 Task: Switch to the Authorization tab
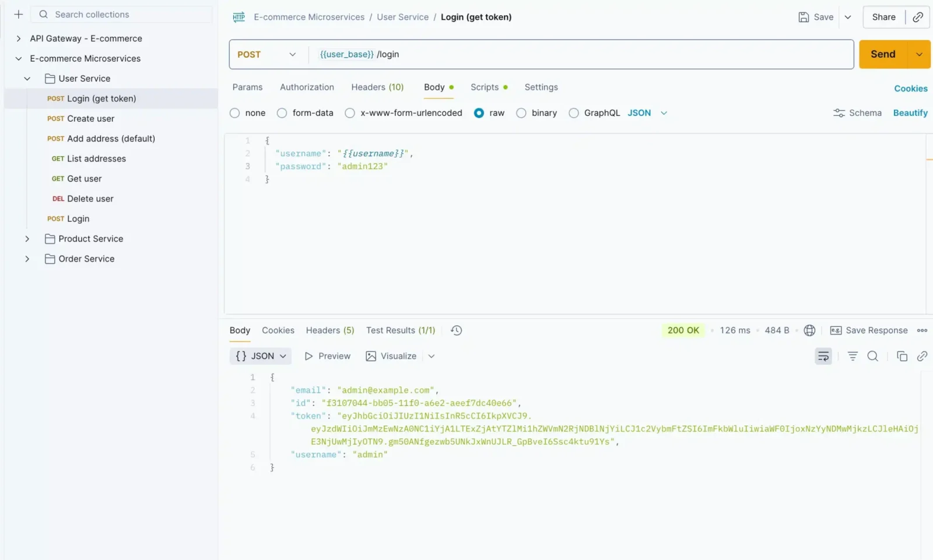coord(307,87)
